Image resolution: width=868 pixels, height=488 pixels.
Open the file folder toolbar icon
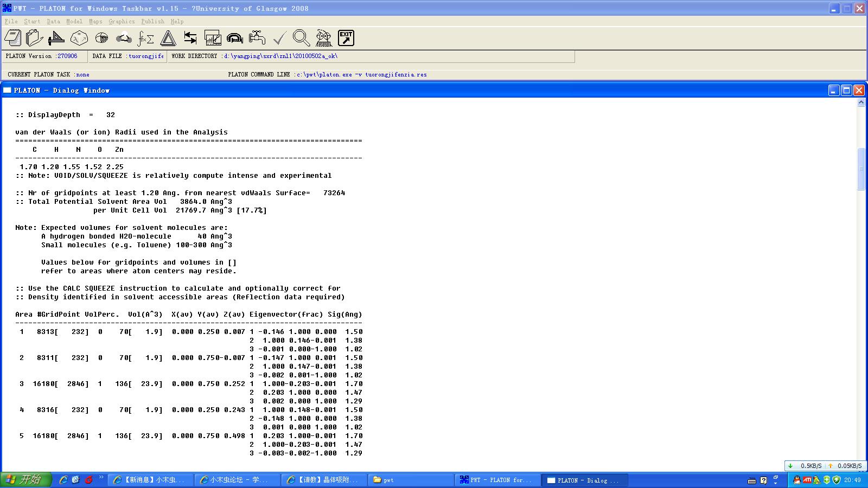34,38
